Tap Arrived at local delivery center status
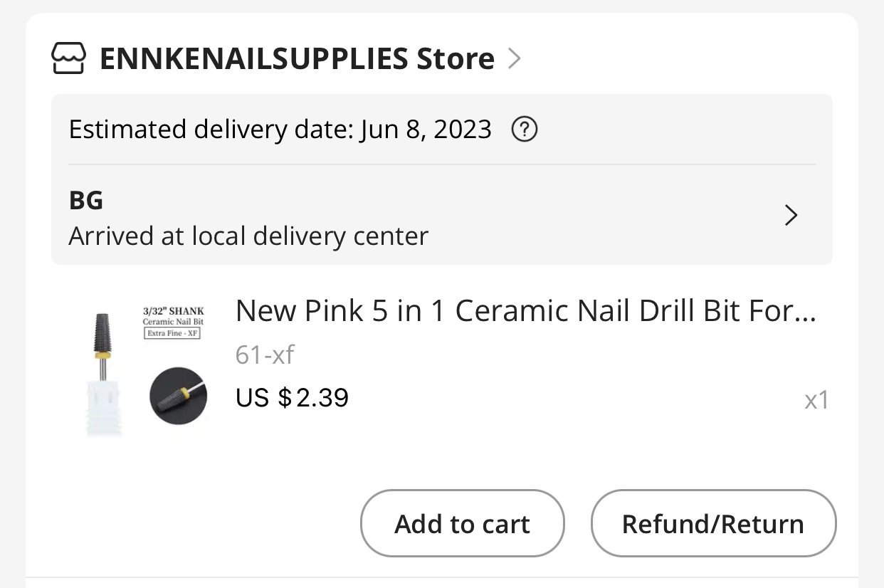 click(x=248, y=236)
